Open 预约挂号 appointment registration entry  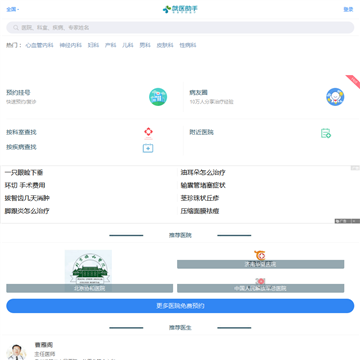click(18, 93)
